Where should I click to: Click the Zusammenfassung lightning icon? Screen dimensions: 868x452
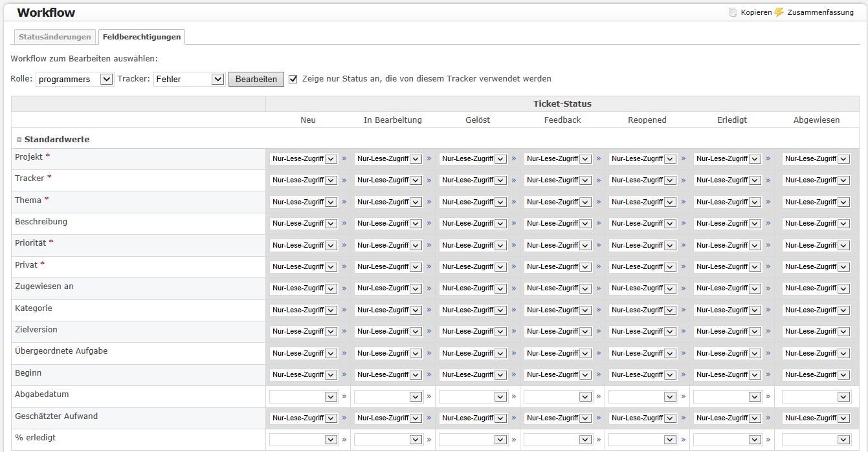[779, 12]
